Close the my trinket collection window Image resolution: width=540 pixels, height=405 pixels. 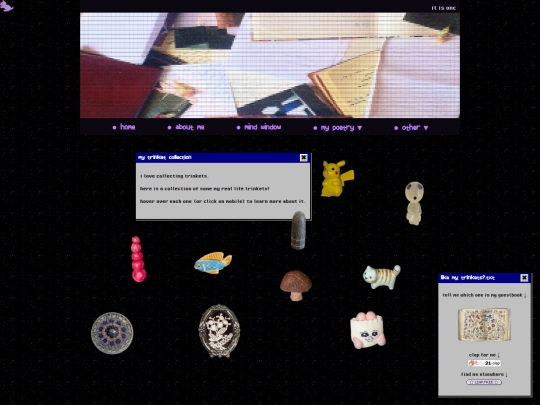pos(303,157)
